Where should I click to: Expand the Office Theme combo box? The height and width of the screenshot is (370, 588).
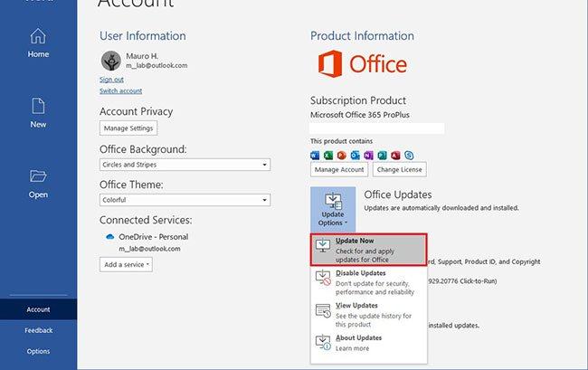pos(185,200)
